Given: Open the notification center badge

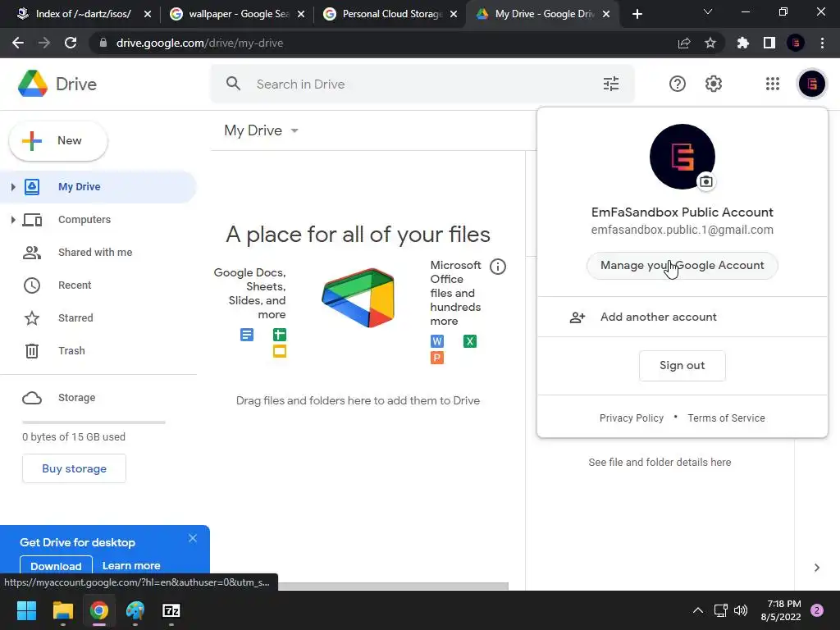Looking at the screenshot, I should coord(816,610).
